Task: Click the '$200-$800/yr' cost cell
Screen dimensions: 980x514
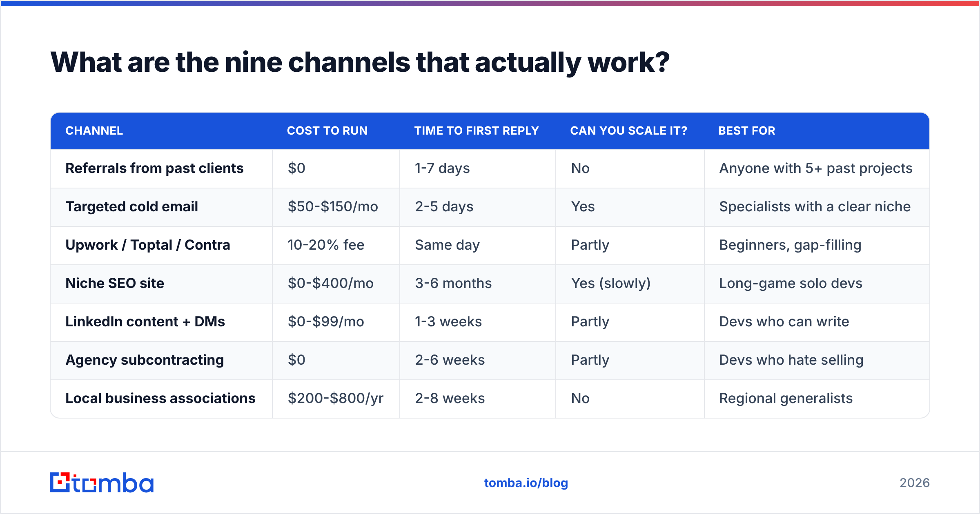Action: point(336,399)
